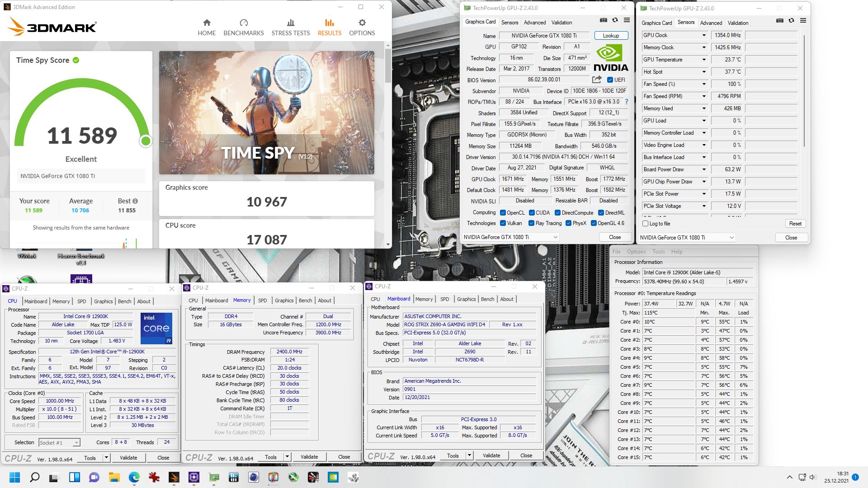
Task: Open the Windows Start menu
Action: point(14,477)
